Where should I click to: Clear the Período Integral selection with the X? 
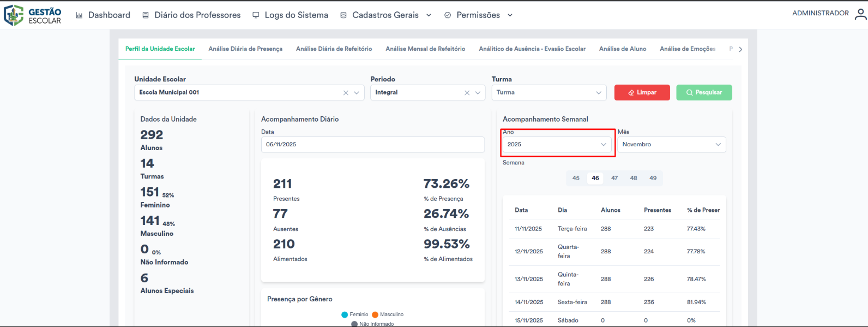[x=467, y=93]
